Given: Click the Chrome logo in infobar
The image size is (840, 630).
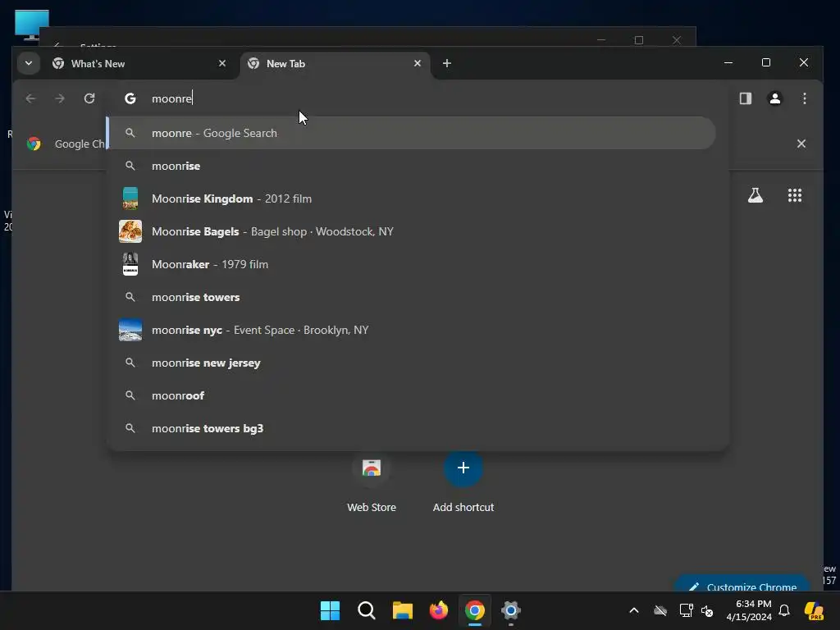Looking at the screenshot, I should tap(34, 144).
